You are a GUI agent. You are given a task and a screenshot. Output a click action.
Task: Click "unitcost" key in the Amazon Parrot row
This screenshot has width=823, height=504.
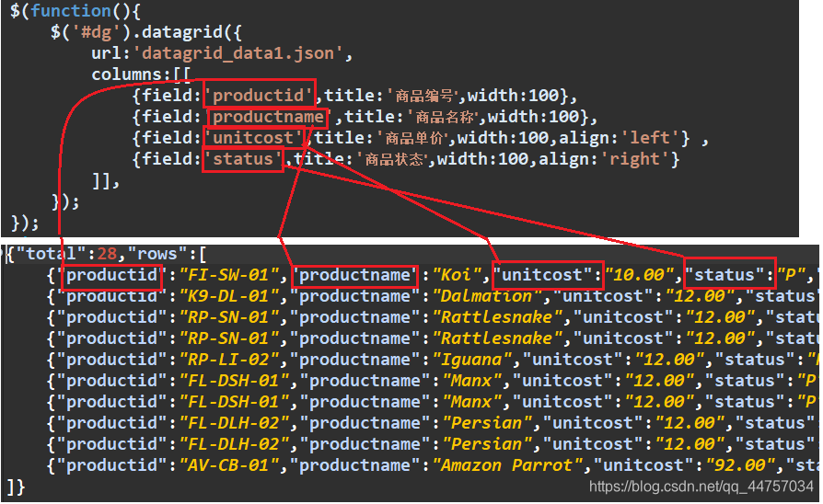643,465
